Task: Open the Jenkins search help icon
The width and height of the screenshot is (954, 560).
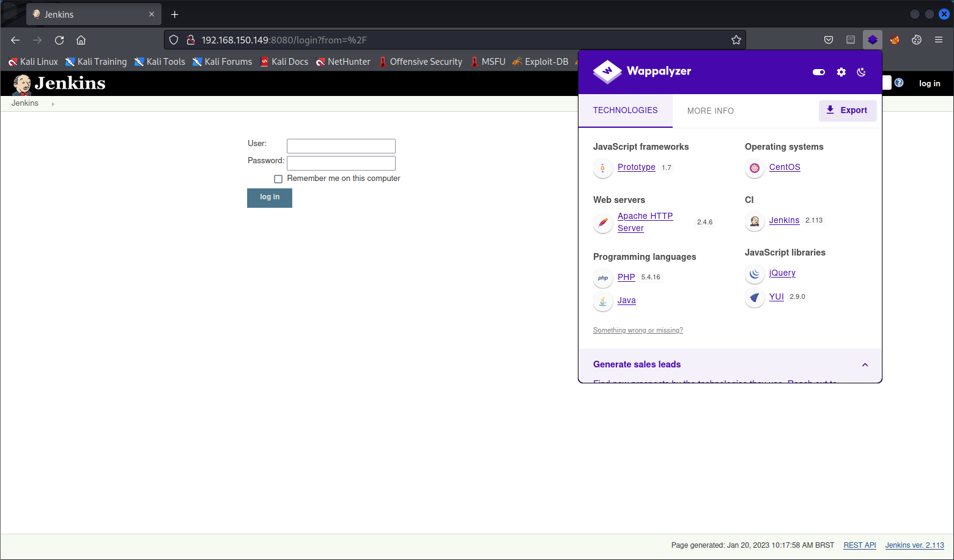Action: pos(899,83)
